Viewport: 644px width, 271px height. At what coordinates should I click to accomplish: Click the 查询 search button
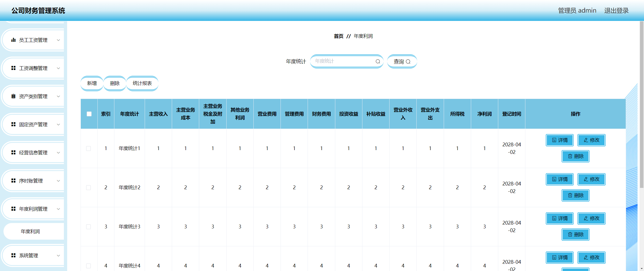pyautogui.click(x=402, y=61)
